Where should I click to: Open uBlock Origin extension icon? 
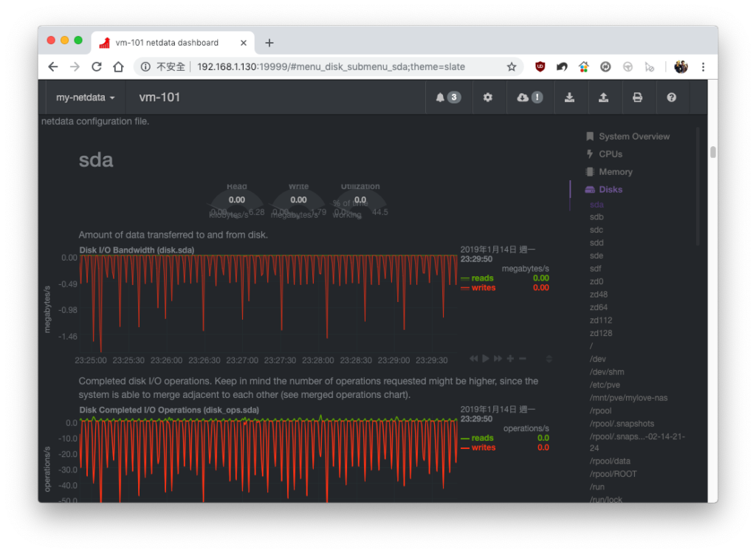pos(540,66)
